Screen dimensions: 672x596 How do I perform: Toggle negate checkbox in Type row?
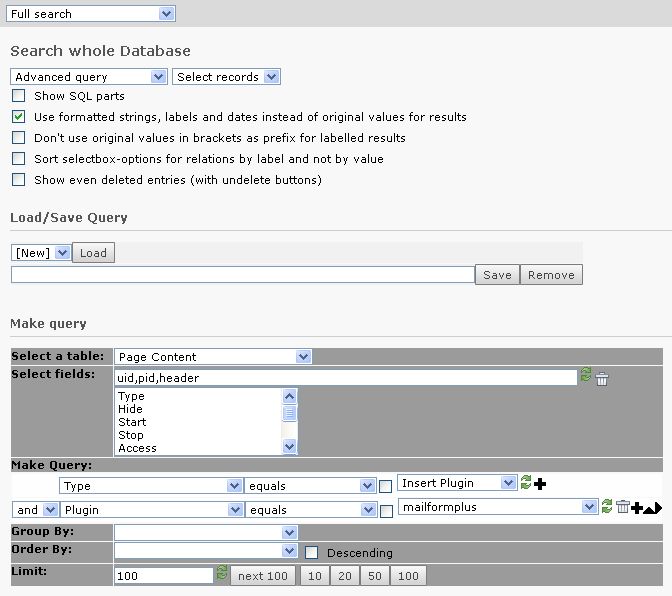(386, 486)
